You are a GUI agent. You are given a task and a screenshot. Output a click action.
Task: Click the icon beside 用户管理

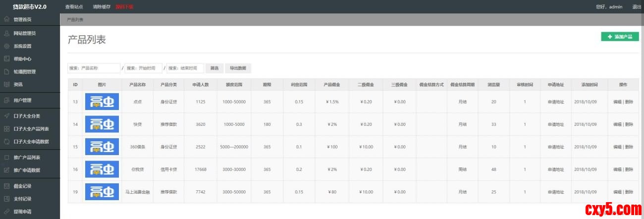[6, 101]
